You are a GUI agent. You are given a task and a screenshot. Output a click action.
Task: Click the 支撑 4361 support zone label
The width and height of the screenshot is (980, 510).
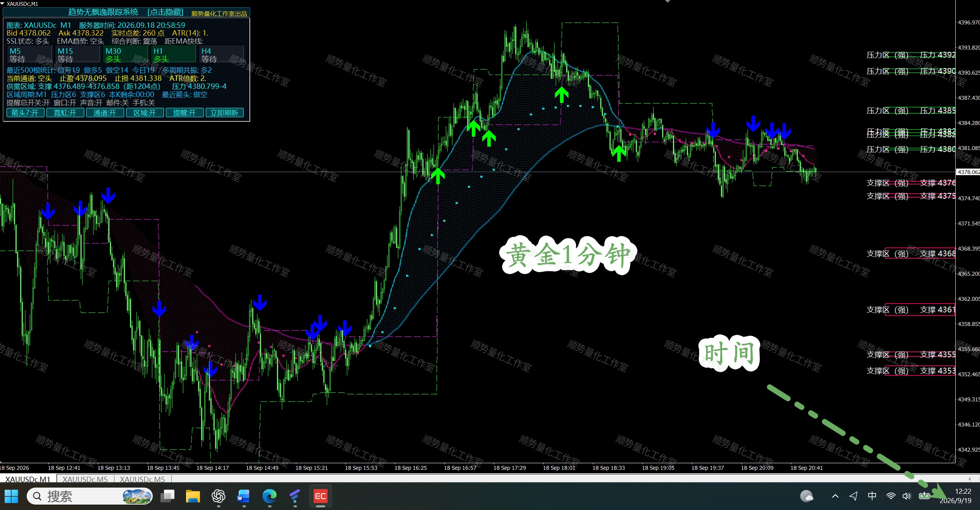937,310
